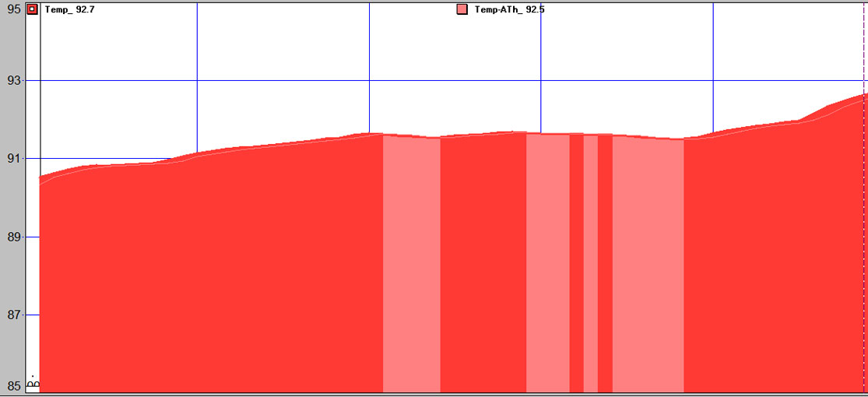
Task: Select the leftmost light pink shaded band
Action: coord(412,265)
